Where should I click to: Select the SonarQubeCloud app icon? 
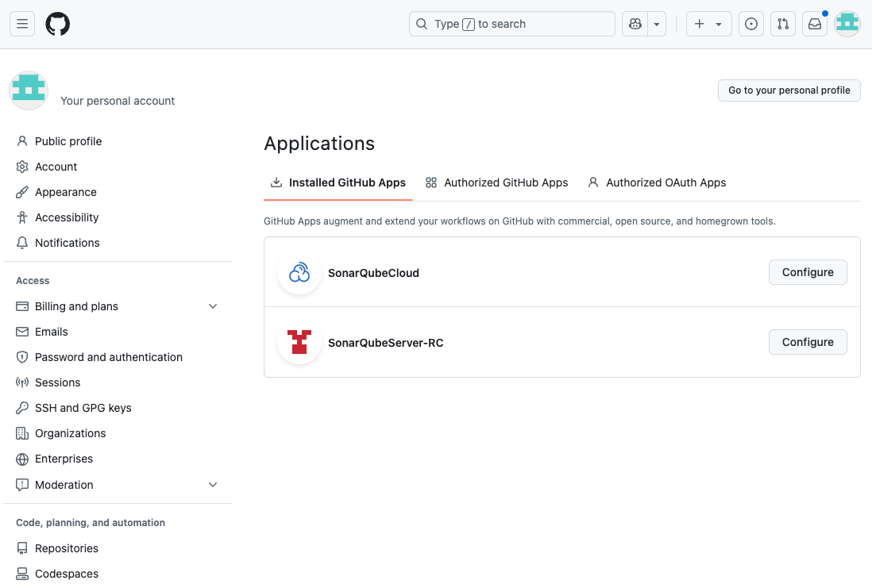point(299,272)
